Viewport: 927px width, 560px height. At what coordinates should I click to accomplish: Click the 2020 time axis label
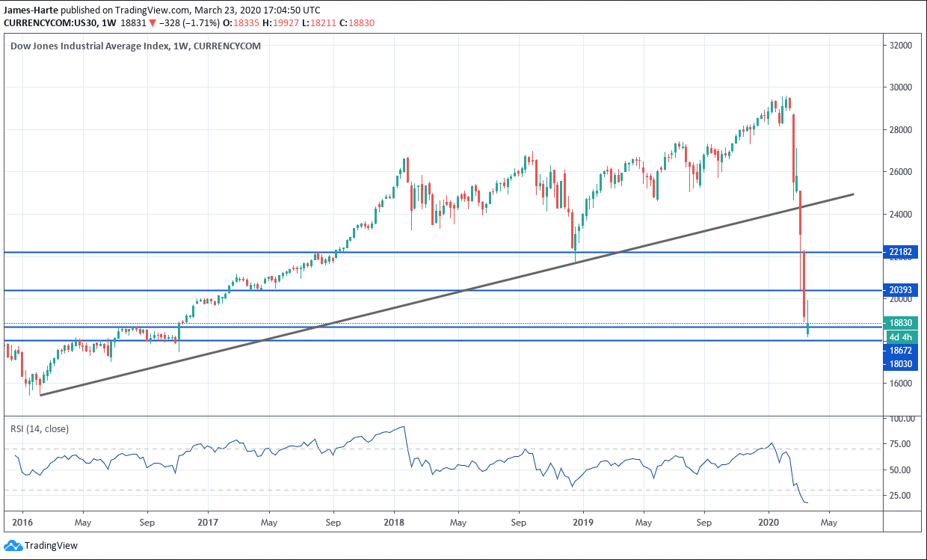pyautogui.click(x=770, y=523)
